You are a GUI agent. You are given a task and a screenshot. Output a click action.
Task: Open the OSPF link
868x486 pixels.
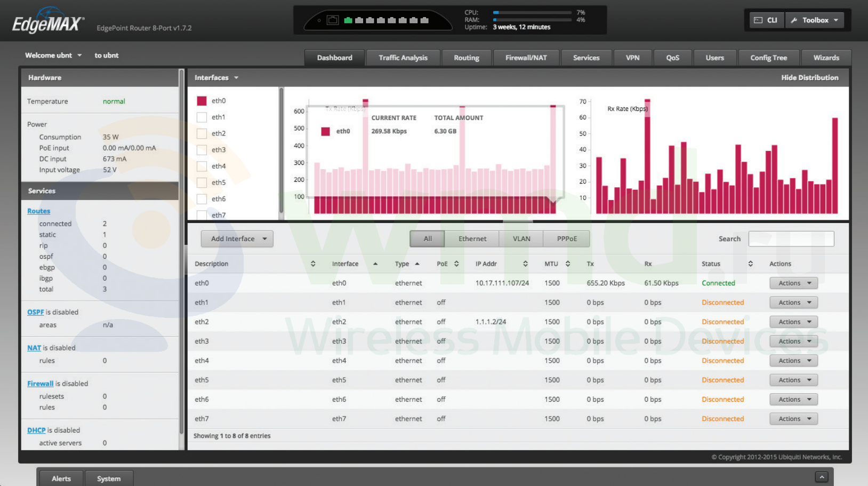(x=36, y=312)
